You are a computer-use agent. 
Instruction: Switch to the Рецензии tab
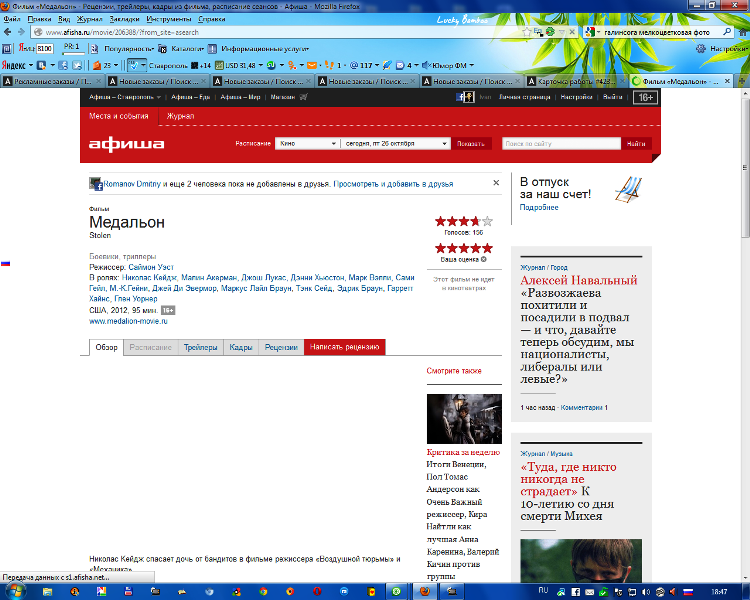pos(281,347)
